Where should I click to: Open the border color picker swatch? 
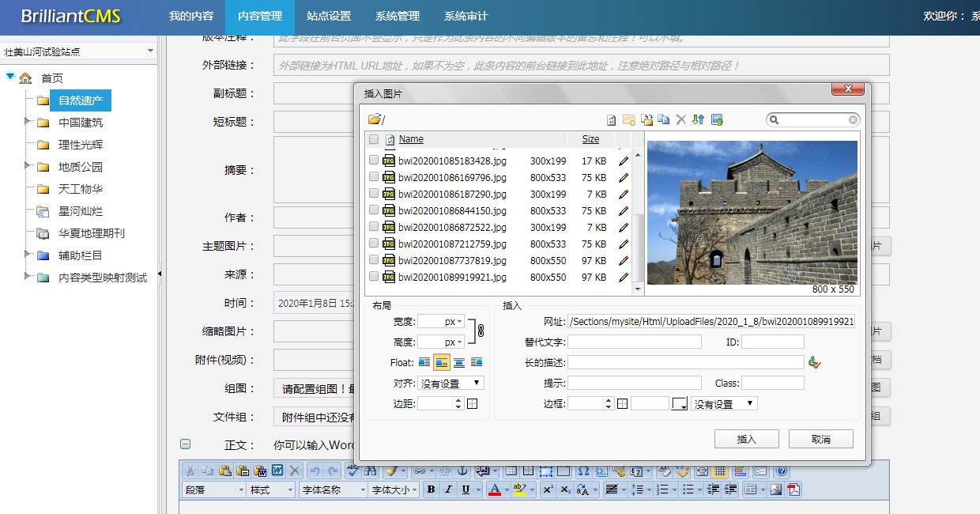(x=679, y=404)
